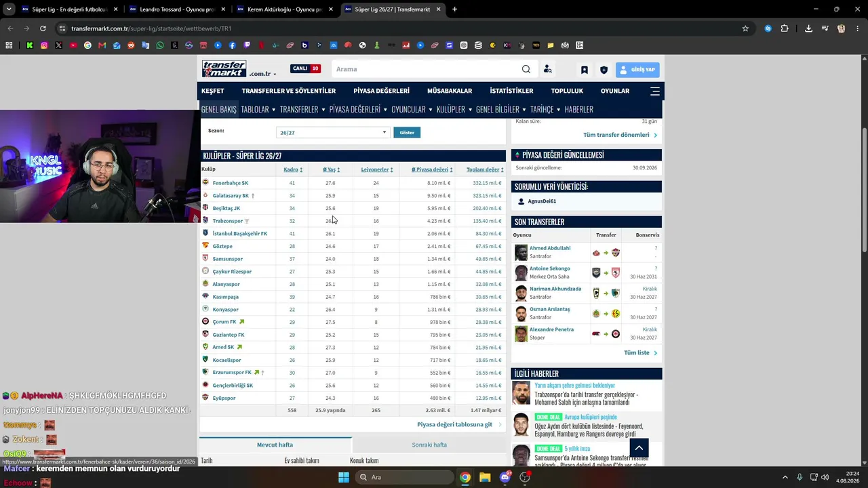Sort the table by Toplam değer
This screenshot has width=868, height=488.
484,169
